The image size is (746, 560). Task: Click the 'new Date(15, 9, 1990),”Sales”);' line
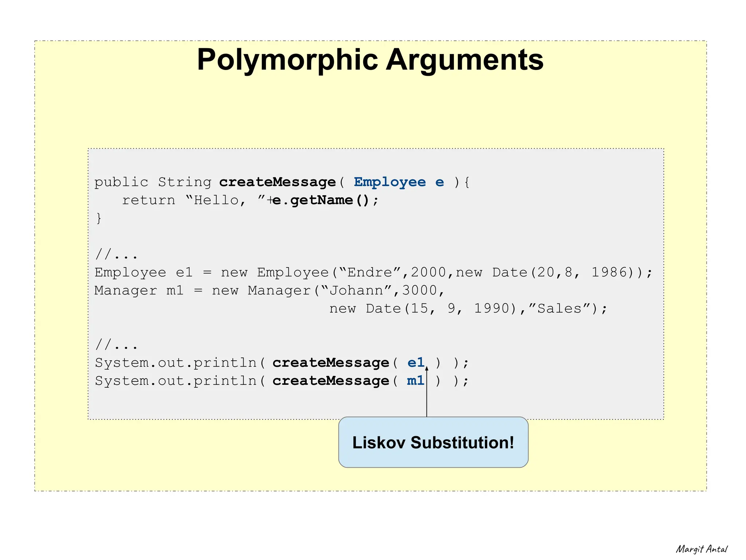point(468,309)
